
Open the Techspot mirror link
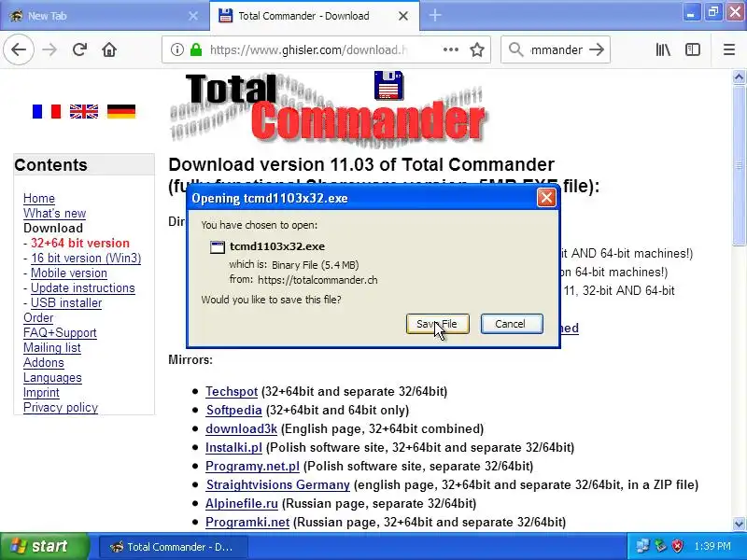(x=232, y=391)
